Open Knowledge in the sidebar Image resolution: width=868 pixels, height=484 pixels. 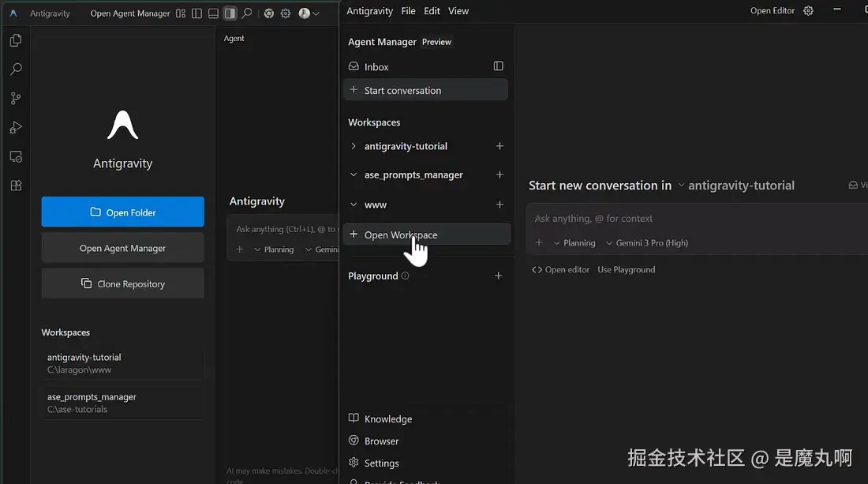point(380,418)
